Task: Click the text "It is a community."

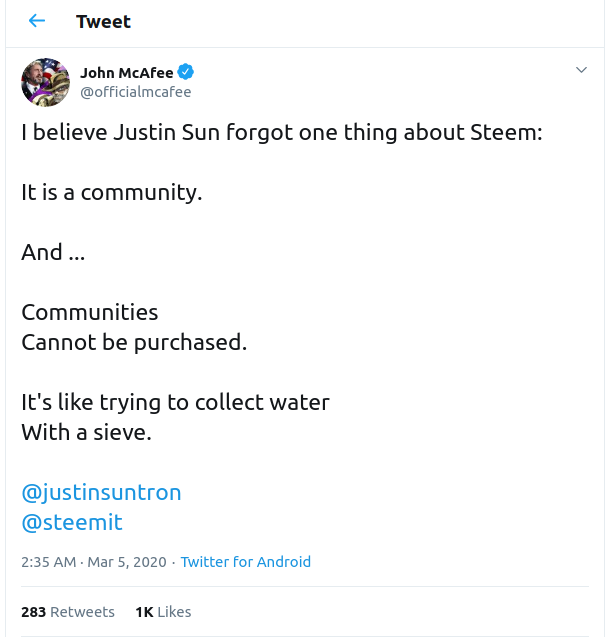Action: coord(112,192)
